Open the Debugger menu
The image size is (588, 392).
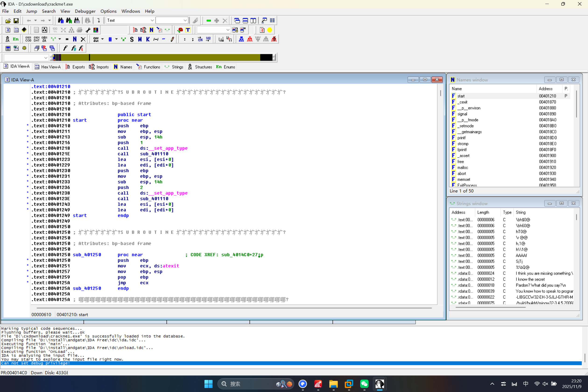coord(85,11)
